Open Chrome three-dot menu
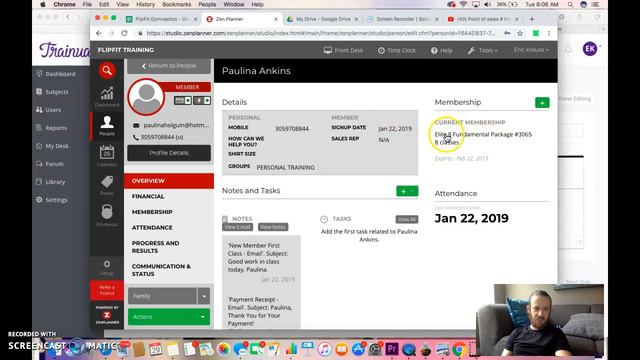Viewport: 640px width, 360px height. tap(549, 33)
